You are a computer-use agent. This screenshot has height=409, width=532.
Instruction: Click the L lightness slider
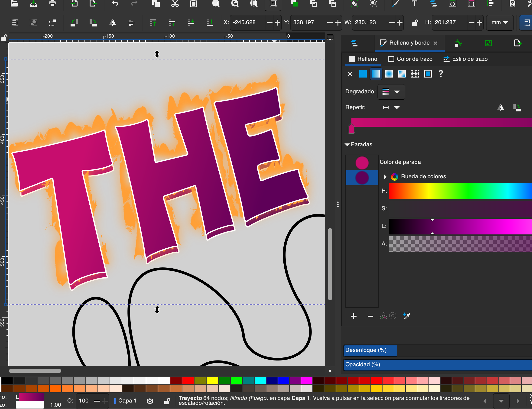460,226
